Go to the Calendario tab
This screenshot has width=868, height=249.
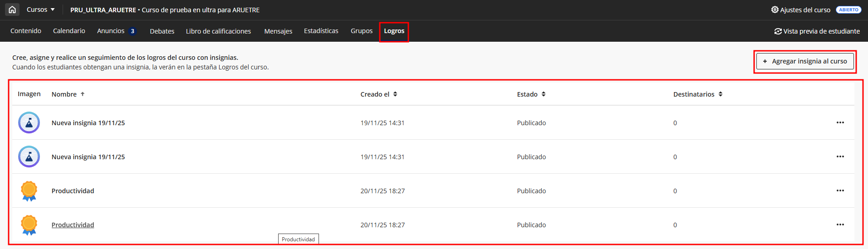tap(69, 31)
